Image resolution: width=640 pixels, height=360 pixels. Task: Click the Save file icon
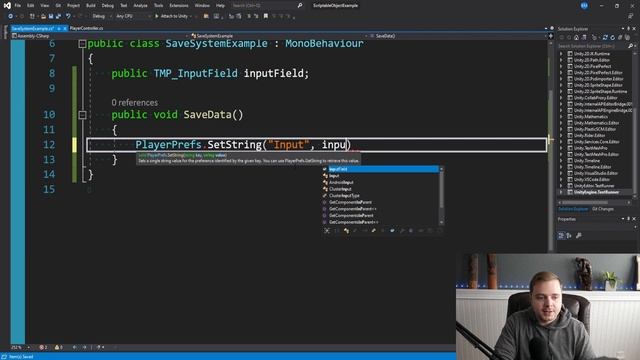(51, 16)
